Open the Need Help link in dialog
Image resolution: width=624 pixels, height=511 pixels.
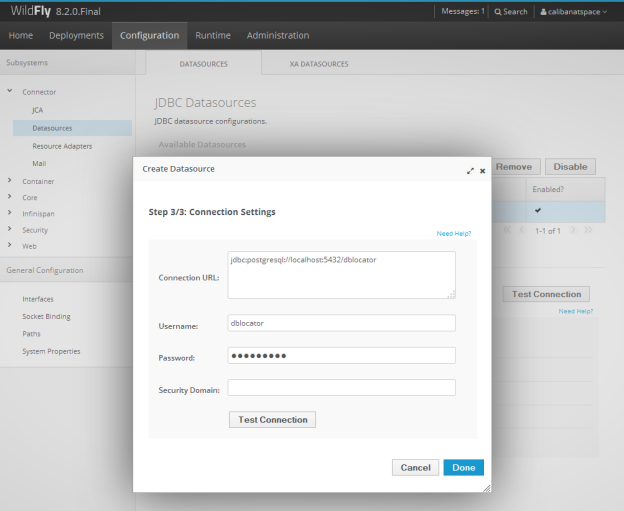tap(453, 233)
